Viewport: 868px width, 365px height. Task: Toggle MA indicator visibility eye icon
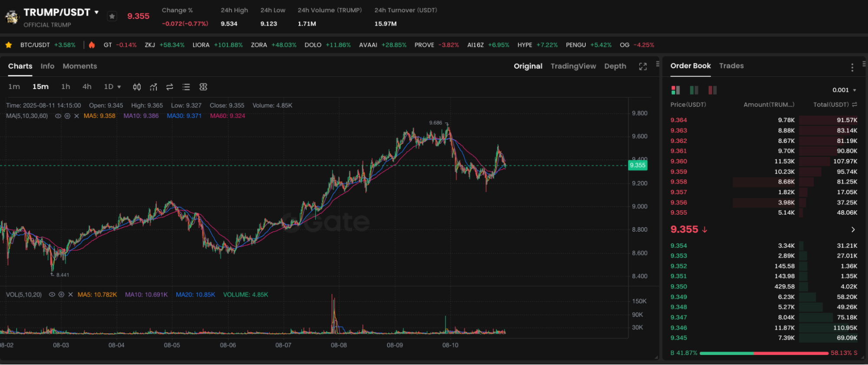point(58,116)
